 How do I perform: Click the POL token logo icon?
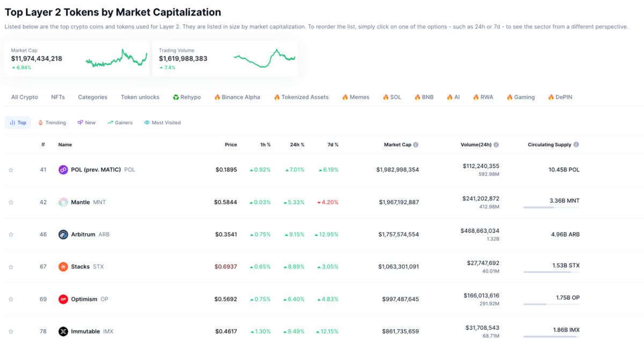[63, 170]
